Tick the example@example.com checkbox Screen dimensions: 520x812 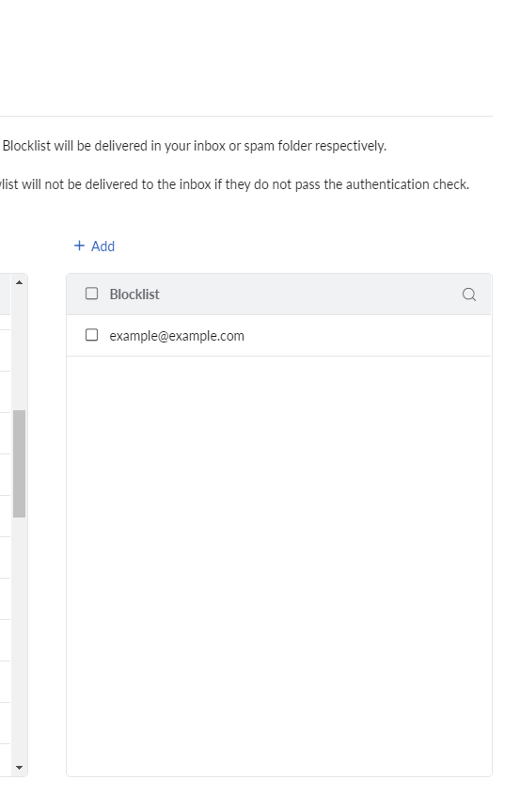click(x=91, y=335)
